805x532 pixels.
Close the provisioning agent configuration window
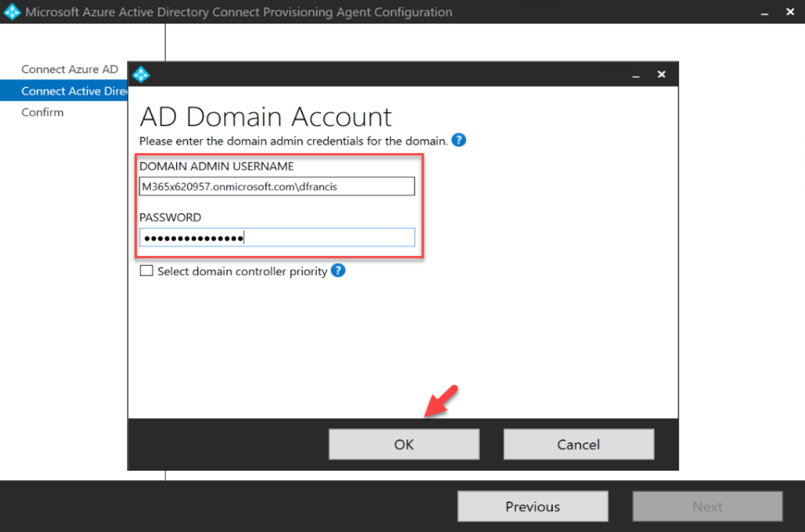tap(790, 12)
